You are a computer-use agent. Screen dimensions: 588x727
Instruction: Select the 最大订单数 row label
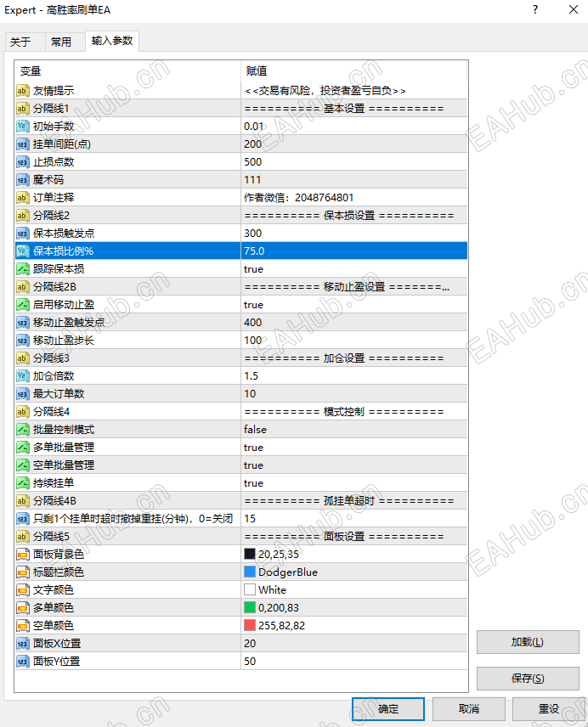(x=59, y=393)
